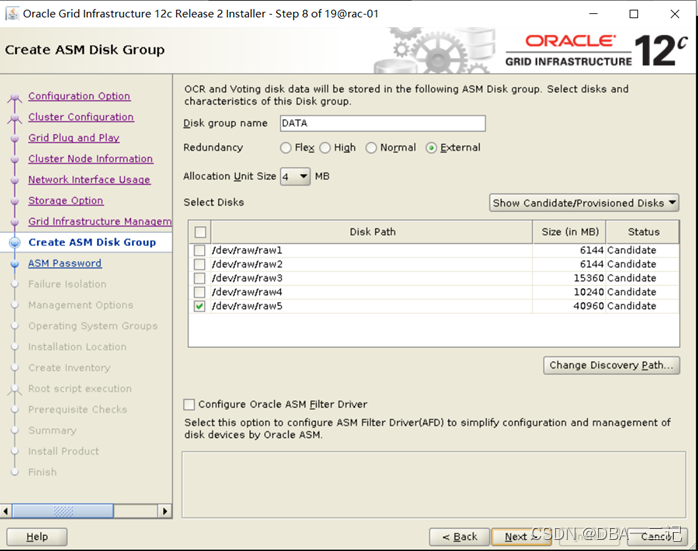
Task: Select the /dev/raw/raw3 disk path text
Action: pos(247,278)
